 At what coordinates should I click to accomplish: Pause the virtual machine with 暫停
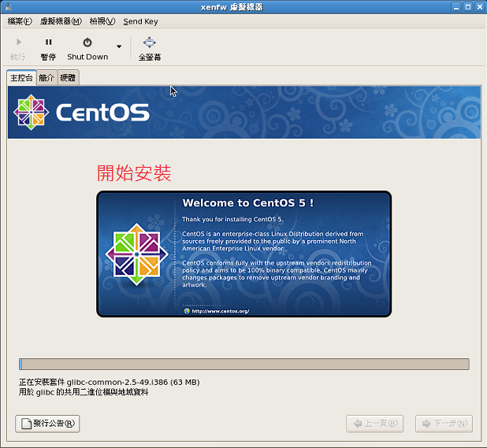(x=48, y=49)
